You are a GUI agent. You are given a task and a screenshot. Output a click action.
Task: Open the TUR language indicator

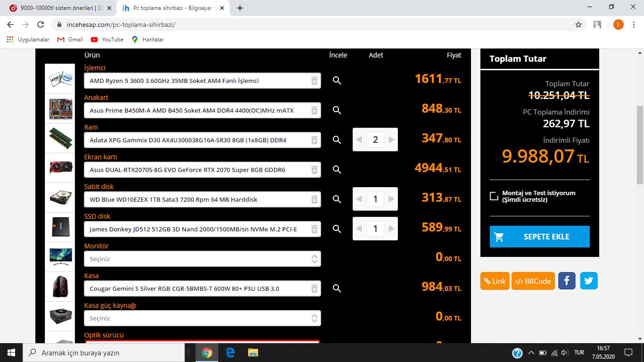point(579,353)
